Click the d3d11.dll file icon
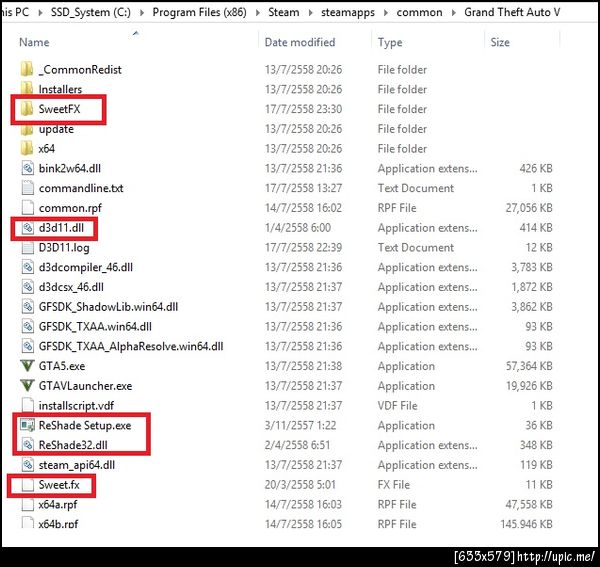 pos(28,228)
